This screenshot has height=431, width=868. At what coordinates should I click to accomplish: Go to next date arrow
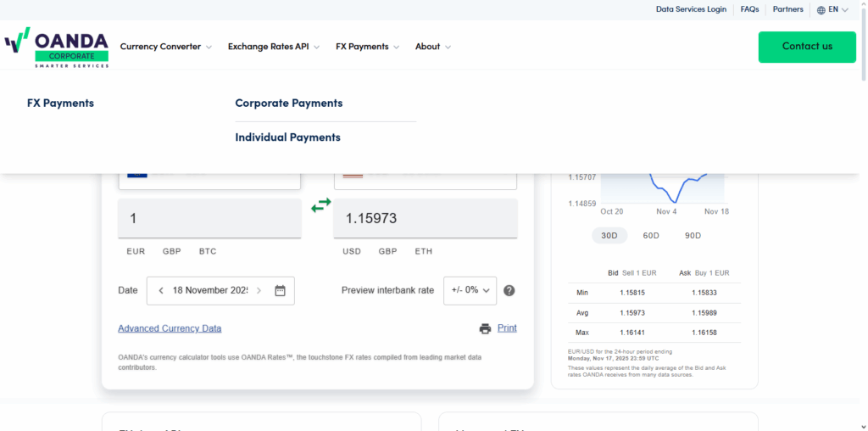(259, 290)
